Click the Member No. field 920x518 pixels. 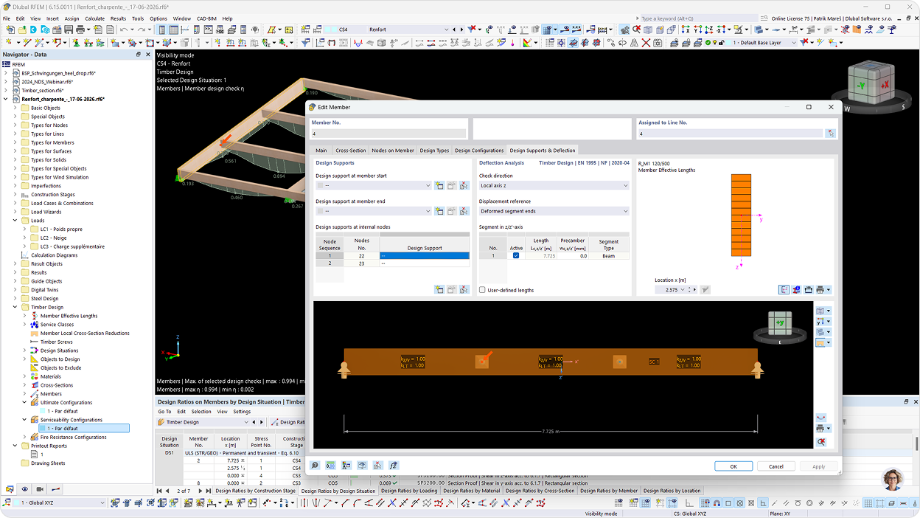pyautogui.click(x=388, y=134)
